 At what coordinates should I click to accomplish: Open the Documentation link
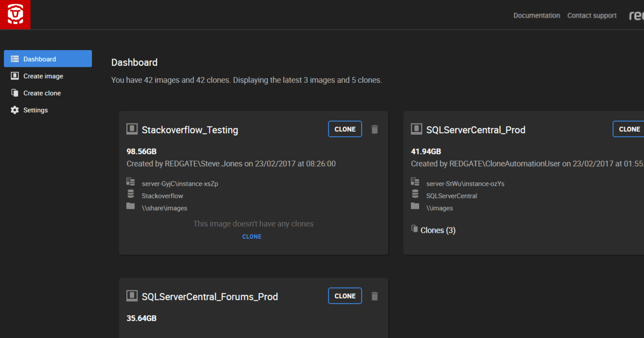click(537, 16)
